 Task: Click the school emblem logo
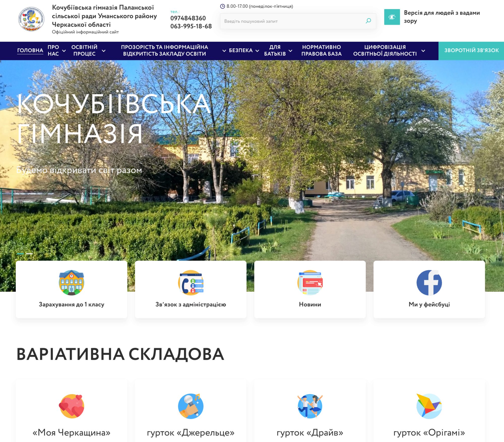click(31, 19)
